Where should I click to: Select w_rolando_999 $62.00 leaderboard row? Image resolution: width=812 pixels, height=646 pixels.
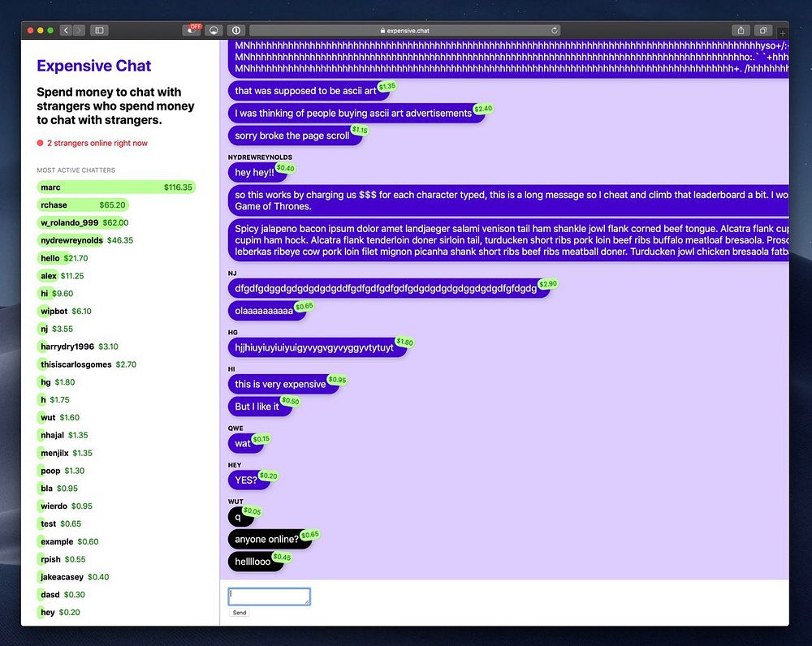(83, 222)
